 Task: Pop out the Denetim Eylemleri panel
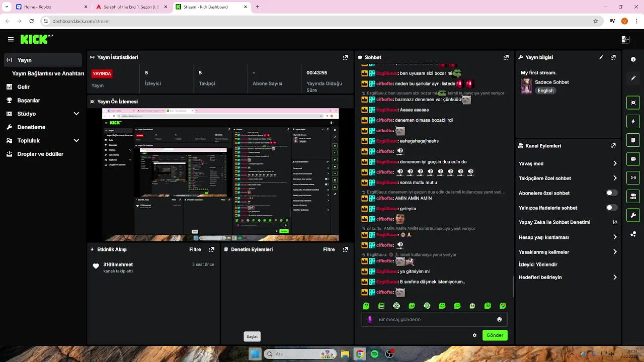click(x=345, y=249)
